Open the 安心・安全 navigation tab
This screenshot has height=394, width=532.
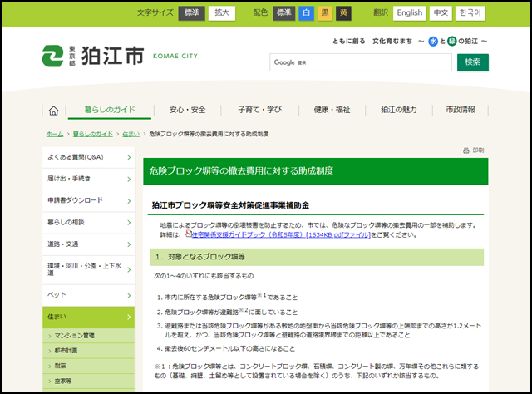tap(187, 110)
